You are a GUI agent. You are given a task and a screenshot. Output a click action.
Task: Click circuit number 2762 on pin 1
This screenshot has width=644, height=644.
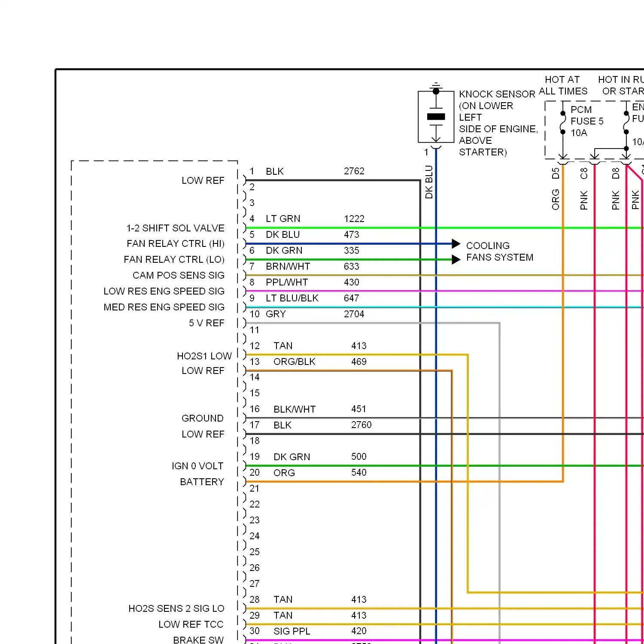click(354, 171)
